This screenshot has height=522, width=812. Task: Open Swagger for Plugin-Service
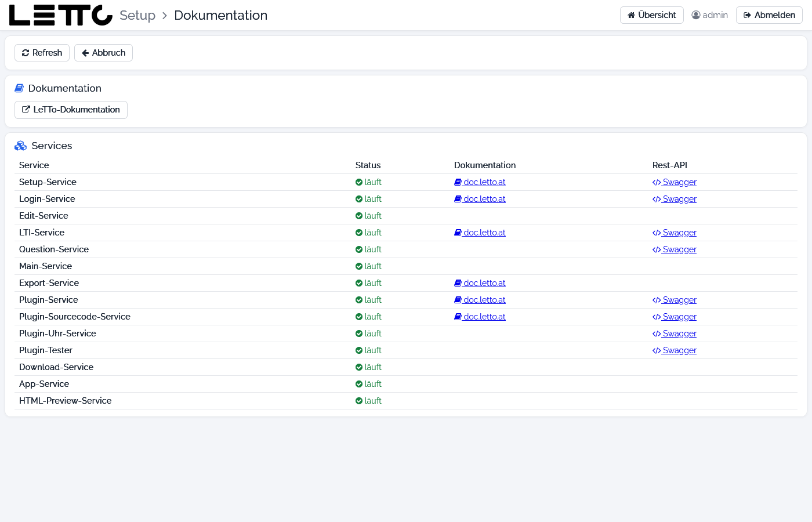point(675,300)
